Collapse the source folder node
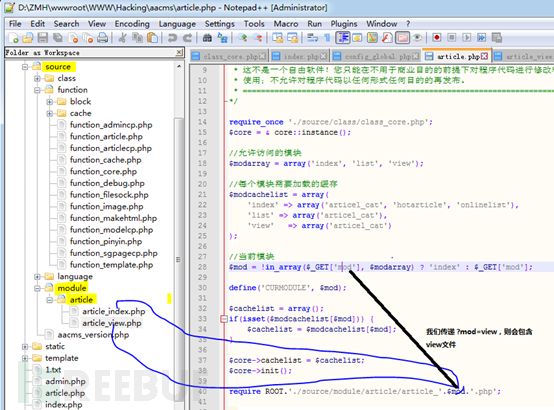The image size is (554, 410). click(25, 66)
